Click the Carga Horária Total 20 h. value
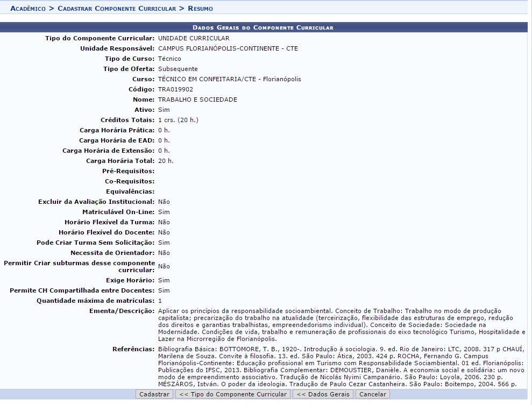The image size is (532, 405). [x=166, y=161]
